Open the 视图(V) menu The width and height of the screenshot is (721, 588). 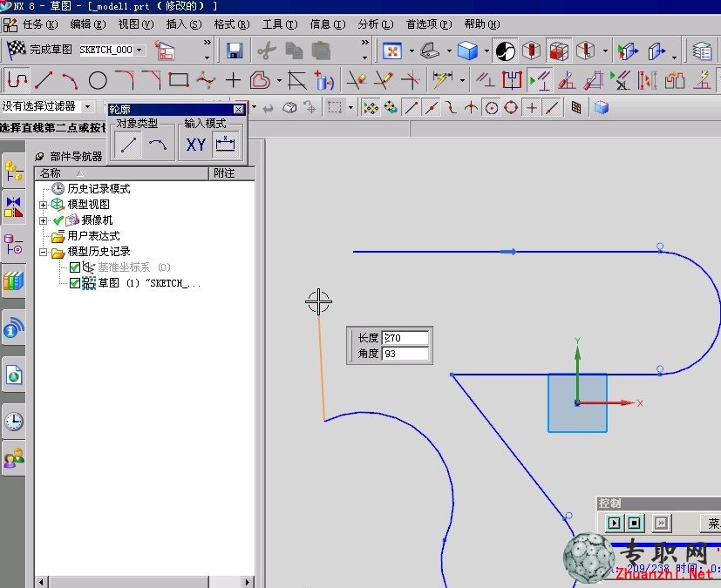tap(136, 24)
